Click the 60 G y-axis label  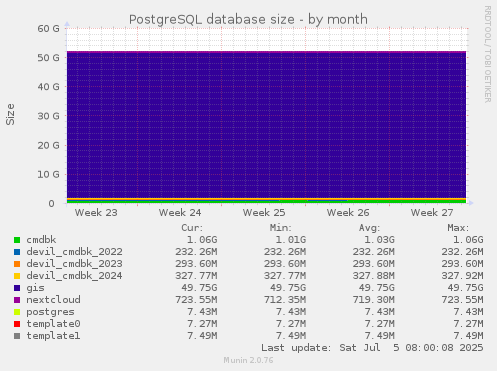pos(48,29)
